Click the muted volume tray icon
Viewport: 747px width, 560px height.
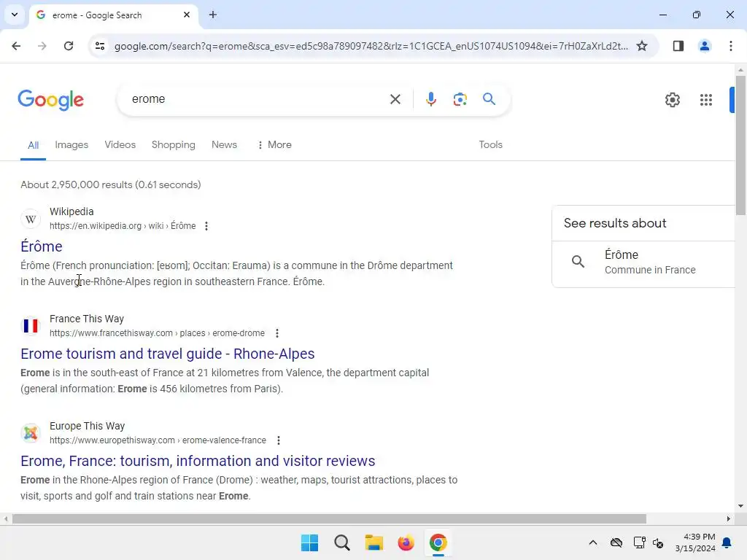(x=658, y=542)
